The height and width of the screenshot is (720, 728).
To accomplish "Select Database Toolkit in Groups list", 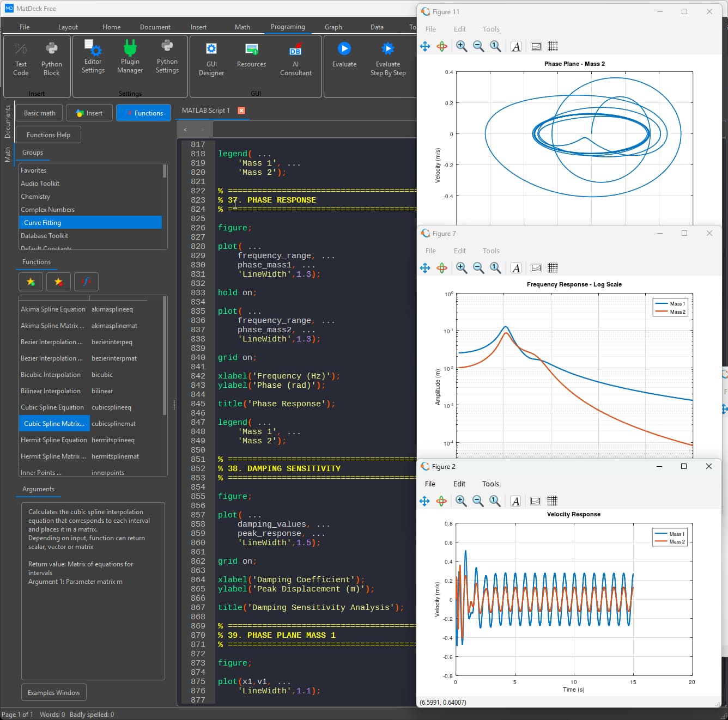I will coord(90,236).
